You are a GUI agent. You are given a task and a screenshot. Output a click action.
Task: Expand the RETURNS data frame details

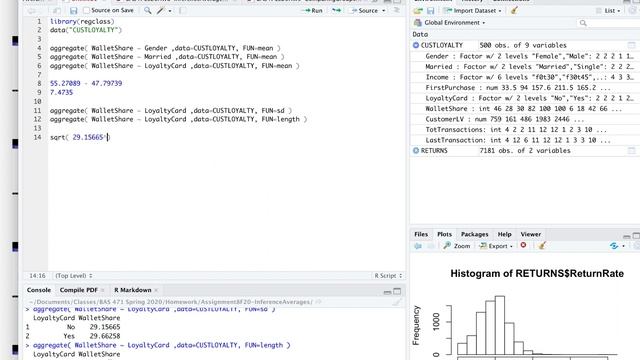[416, 151]
